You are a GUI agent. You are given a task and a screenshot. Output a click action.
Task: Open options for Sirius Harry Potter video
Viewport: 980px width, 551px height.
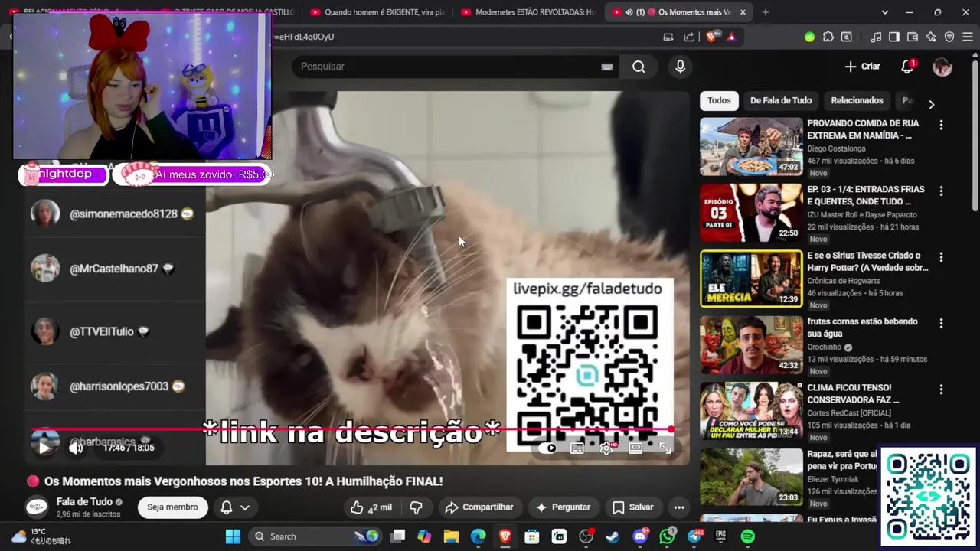(x=941, y=257)
